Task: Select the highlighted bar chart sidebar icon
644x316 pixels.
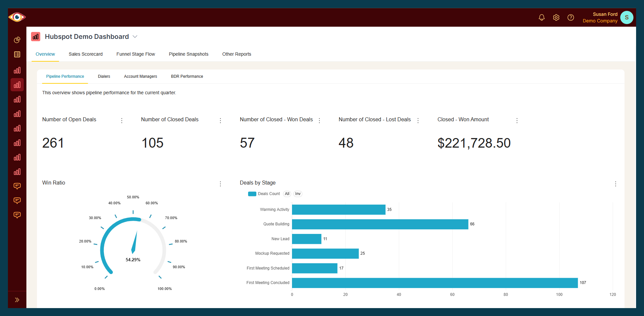Action: point(17,85)
